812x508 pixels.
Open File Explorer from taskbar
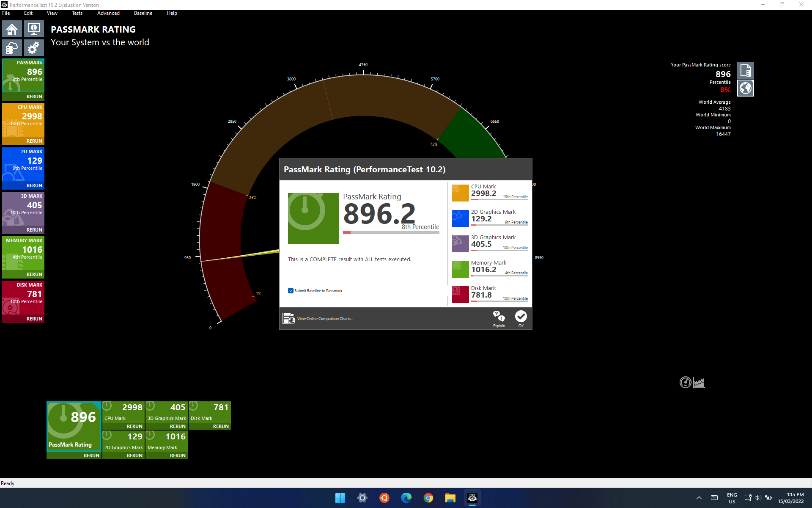450,498
